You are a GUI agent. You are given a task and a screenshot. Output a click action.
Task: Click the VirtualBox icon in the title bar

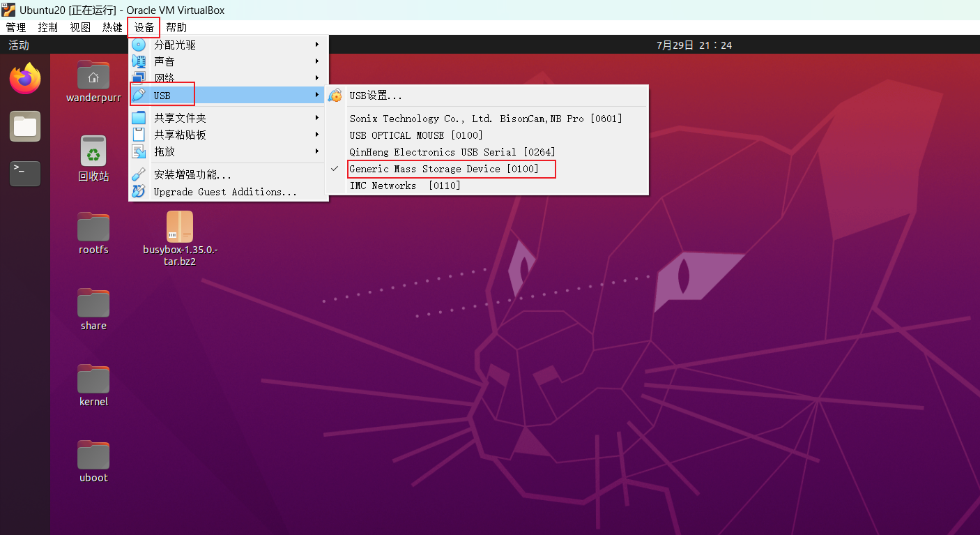click(x=9, y=10)
